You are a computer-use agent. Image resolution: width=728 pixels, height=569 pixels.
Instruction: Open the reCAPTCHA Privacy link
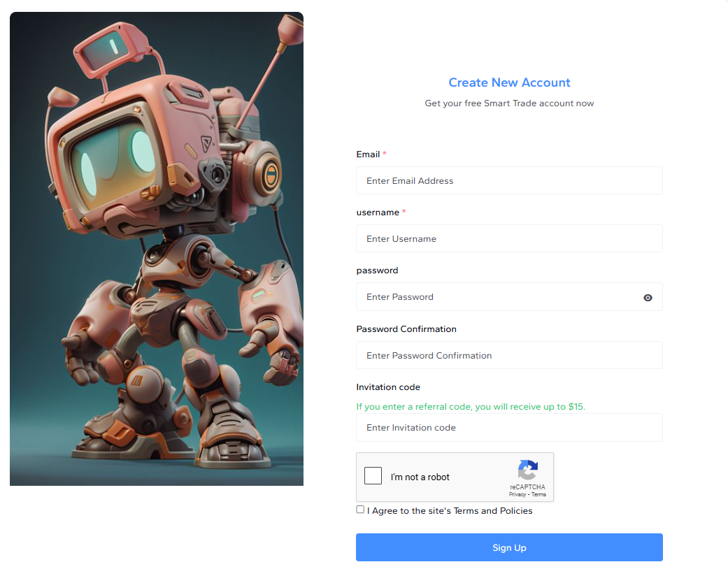click(518, 494)
